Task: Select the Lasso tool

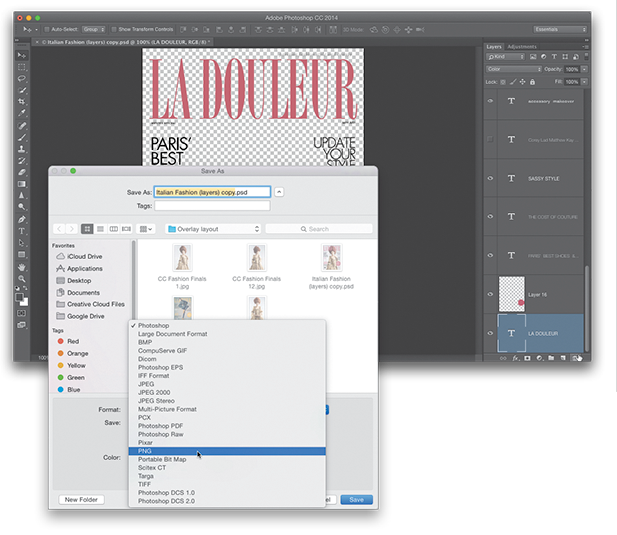Action: [x=22, y=79]
